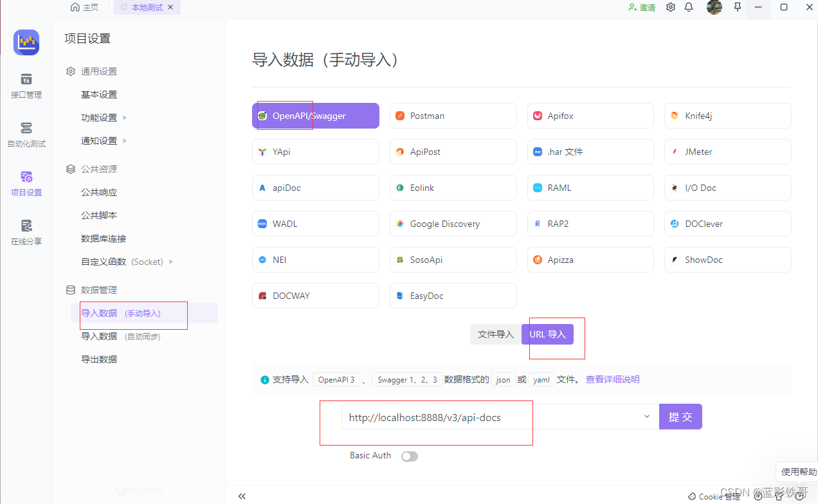Switch to 文件导入 mode
Viewport: 818px width, 504px height.
[x=496, y=334]
